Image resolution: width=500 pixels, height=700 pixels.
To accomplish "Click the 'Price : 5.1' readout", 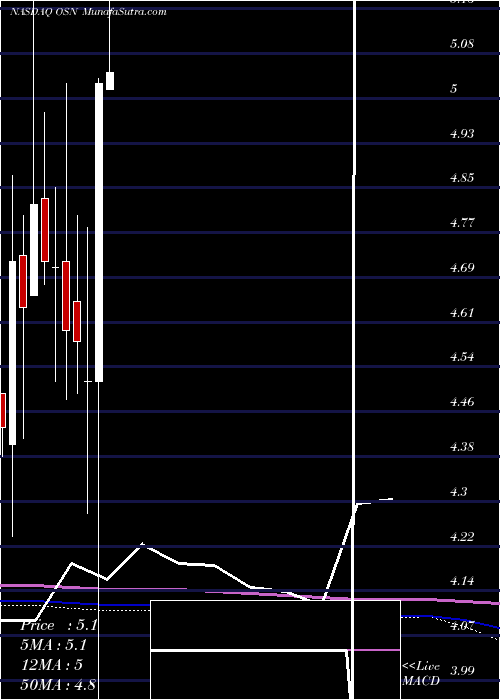I will tap(58, 626).
